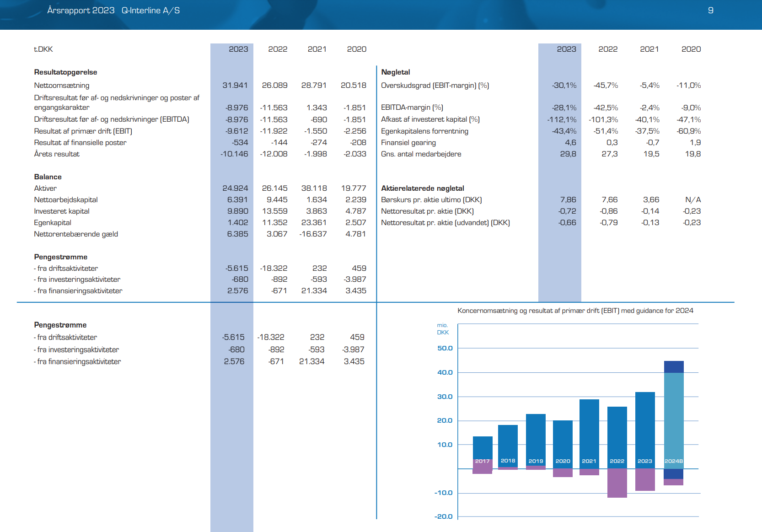Screen dimensions: 762x532
Task: Click EBIT value -11.922
Action: pyautogui.click(x=274, y=131)
